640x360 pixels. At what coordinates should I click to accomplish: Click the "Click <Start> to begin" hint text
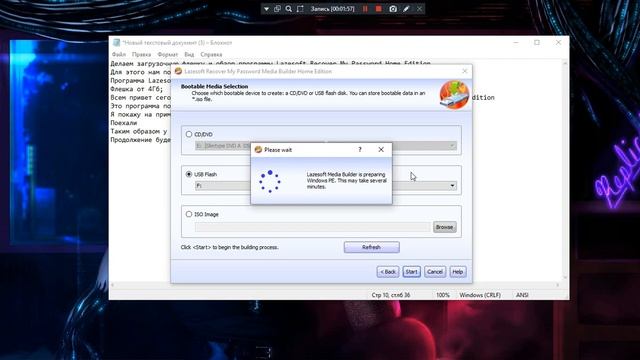point(229,247)
